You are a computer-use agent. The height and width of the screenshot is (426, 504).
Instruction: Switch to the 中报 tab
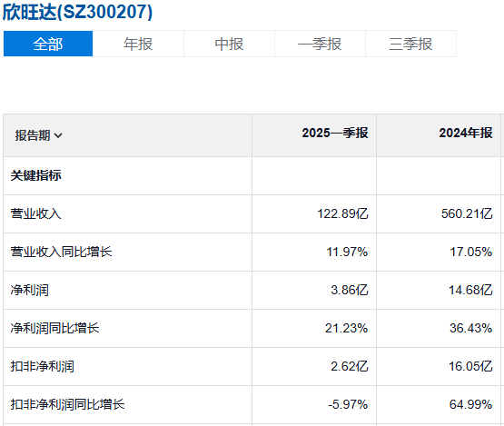[229, 44]
